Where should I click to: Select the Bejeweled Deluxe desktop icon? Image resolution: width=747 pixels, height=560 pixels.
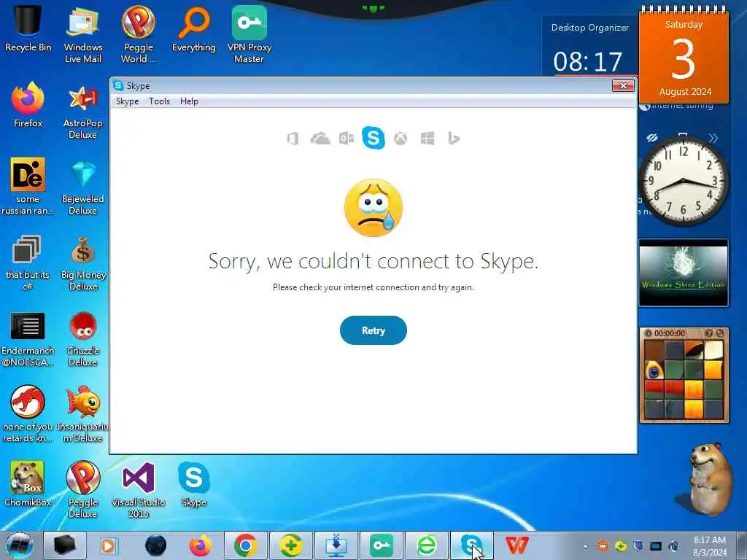click(x=83, y=187)
